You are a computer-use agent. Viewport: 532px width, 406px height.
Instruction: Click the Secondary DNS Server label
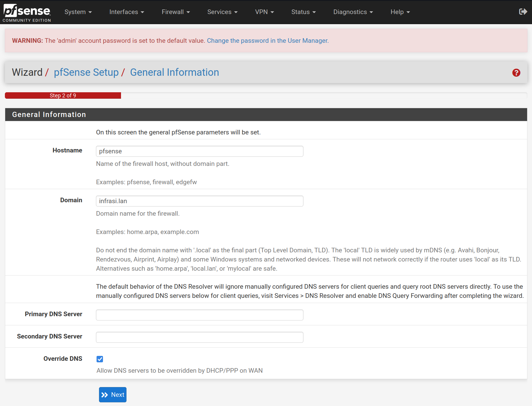50,336
